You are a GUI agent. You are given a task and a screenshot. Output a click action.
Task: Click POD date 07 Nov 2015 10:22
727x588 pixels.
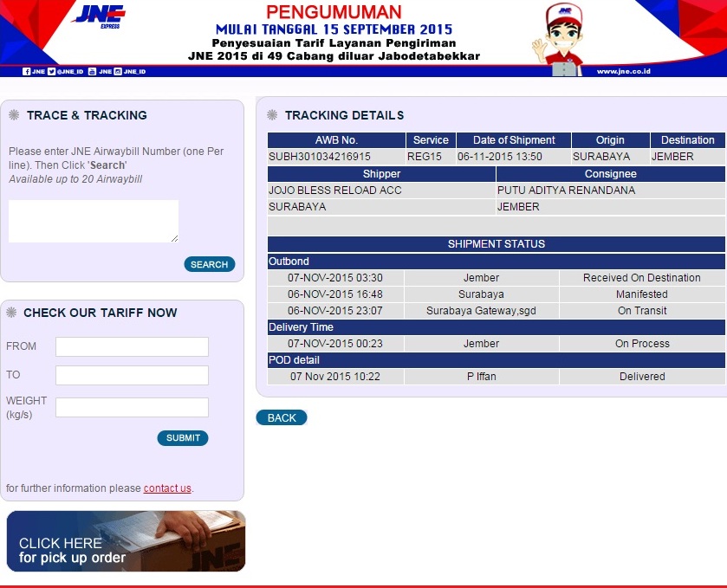335,376
